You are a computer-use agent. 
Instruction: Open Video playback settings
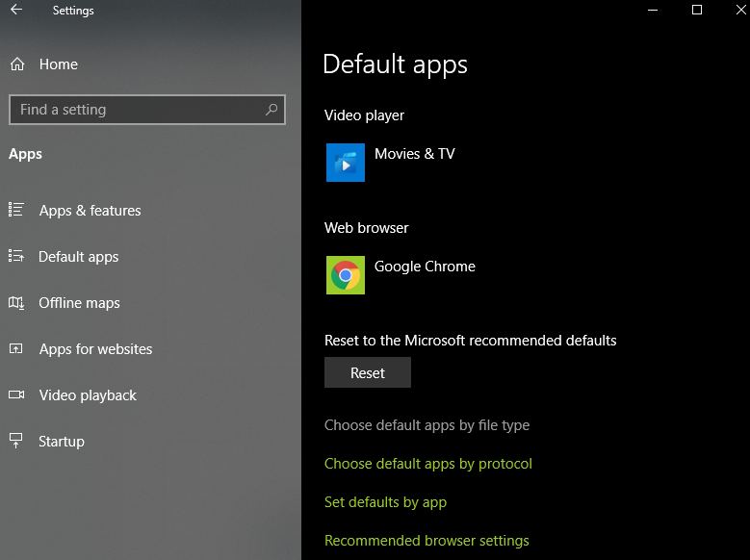pyautogui.click(x=88, y=395)
